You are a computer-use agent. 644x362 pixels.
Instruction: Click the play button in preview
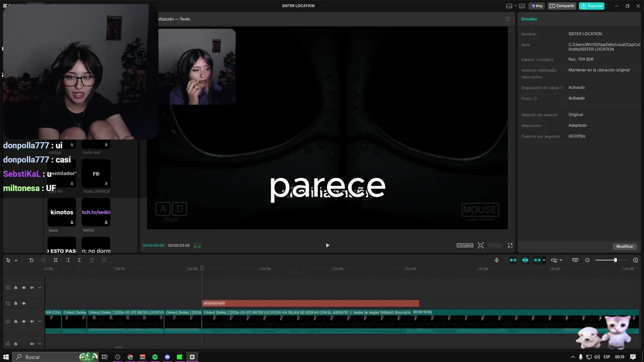pyautogui.click(x=328, y=245)
